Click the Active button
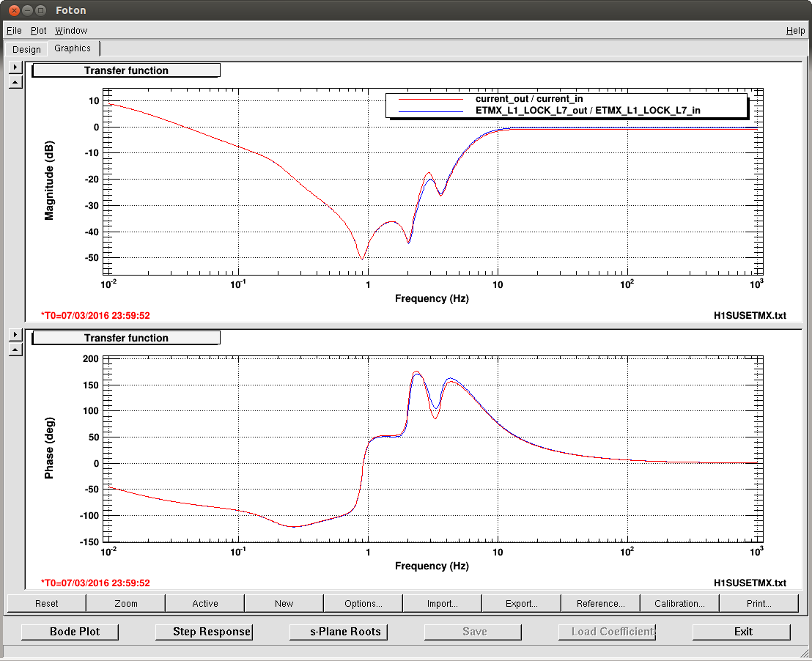This screenshot has height=661, width=812. (205, 604)
